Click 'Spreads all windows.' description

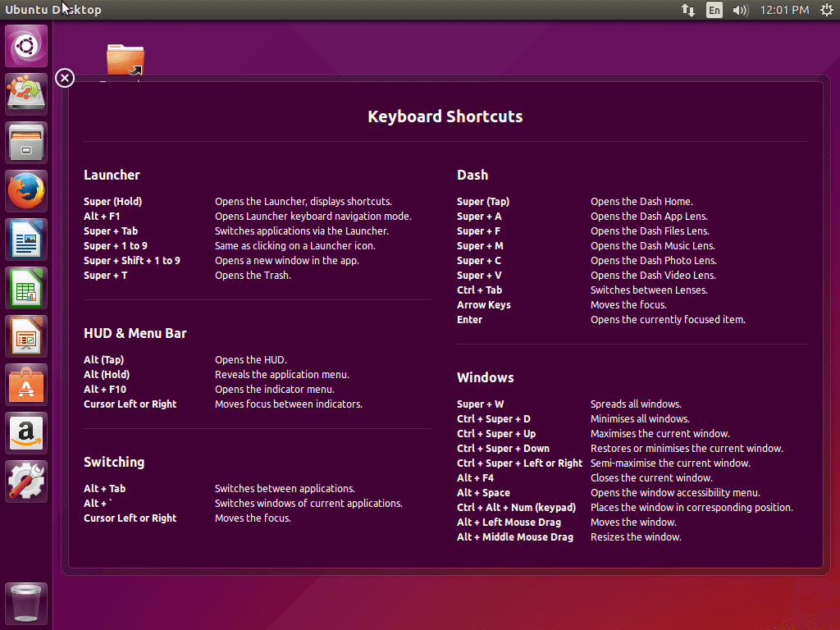coord(636,404)
